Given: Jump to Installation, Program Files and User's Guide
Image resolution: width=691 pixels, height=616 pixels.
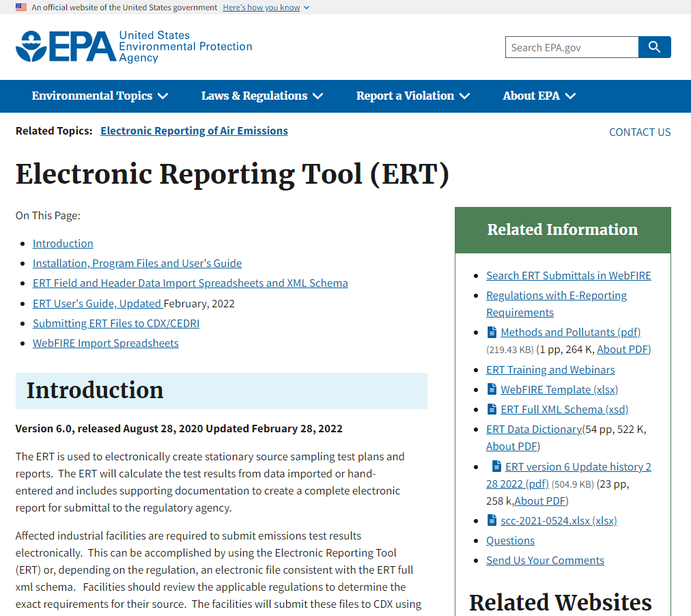Looking at the screenshot, I should coord(137,263).
